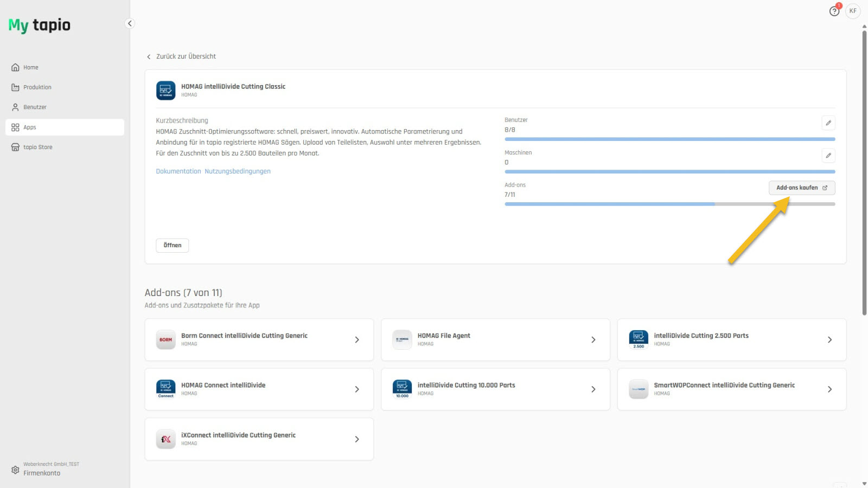Viewport: 868px width, 488px height.
Task: Click the Borm Connect add-on icon
Action: [166, 340]
